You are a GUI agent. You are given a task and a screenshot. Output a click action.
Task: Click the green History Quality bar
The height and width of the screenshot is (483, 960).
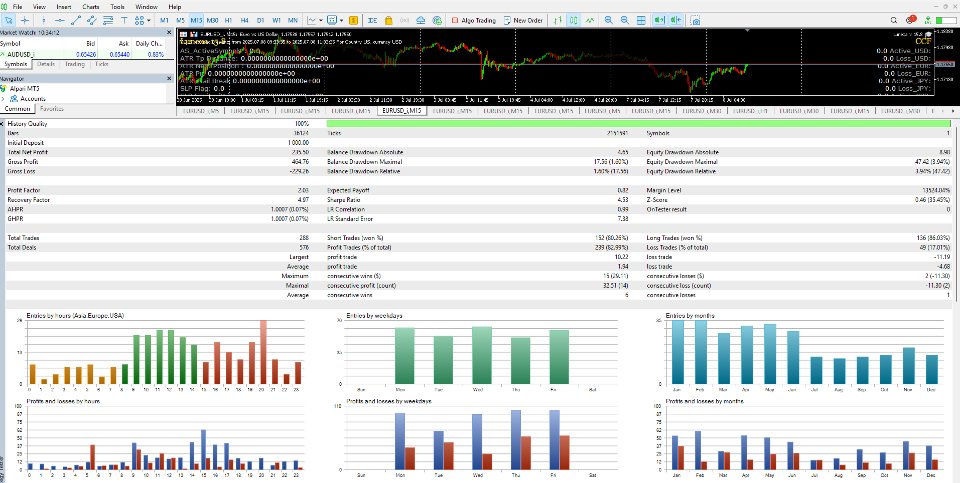click(639, 124)
